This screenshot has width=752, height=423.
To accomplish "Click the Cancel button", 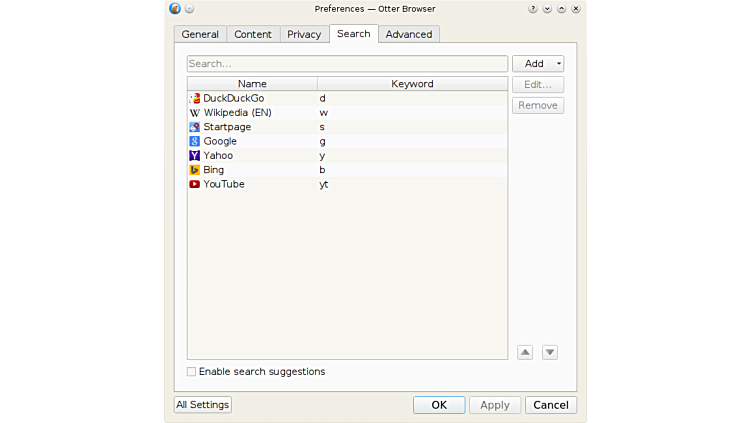I will [x=550, y=405].
